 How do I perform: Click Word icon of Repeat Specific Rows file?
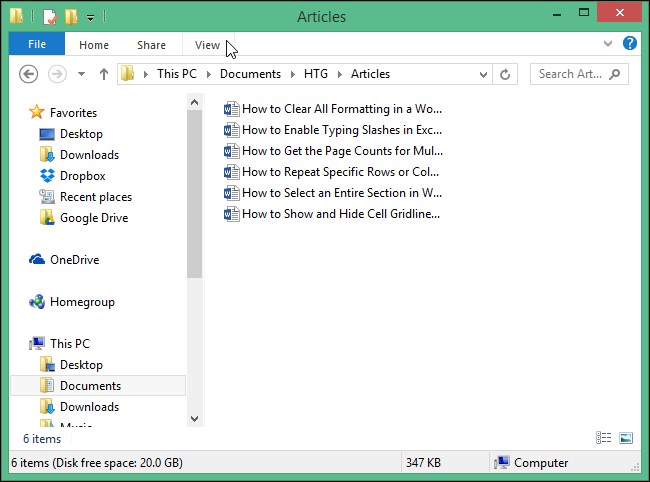231,172
